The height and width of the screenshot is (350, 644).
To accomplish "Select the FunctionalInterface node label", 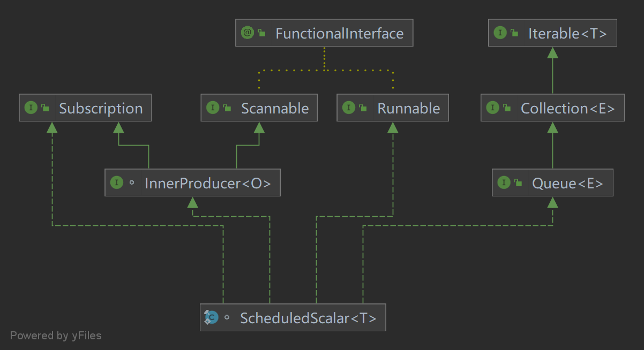I will (339, 33).
